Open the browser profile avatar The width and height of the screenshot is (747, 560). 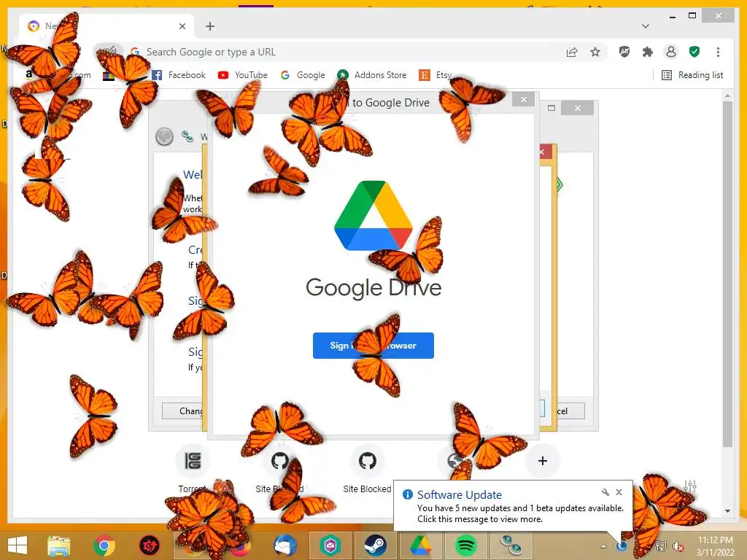(x=671, y=52)
